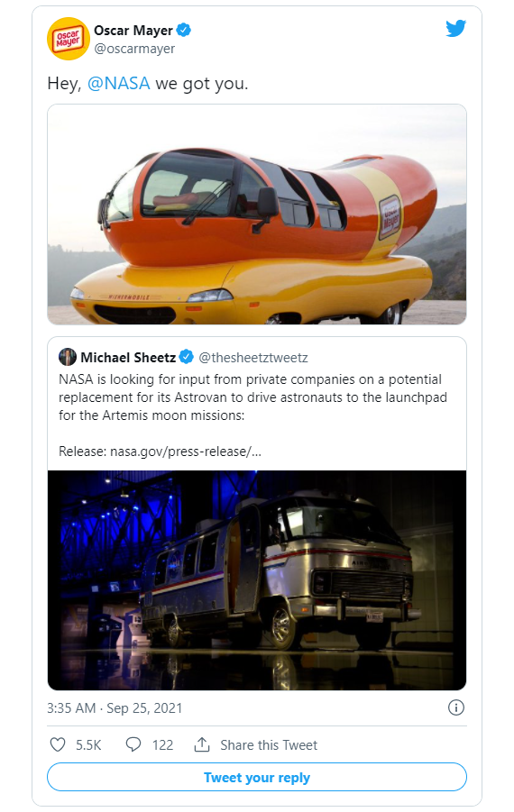Click Oscar Mayer's verified badge
Viewport: 514px width, 812px height.
[x=184, y=30]
